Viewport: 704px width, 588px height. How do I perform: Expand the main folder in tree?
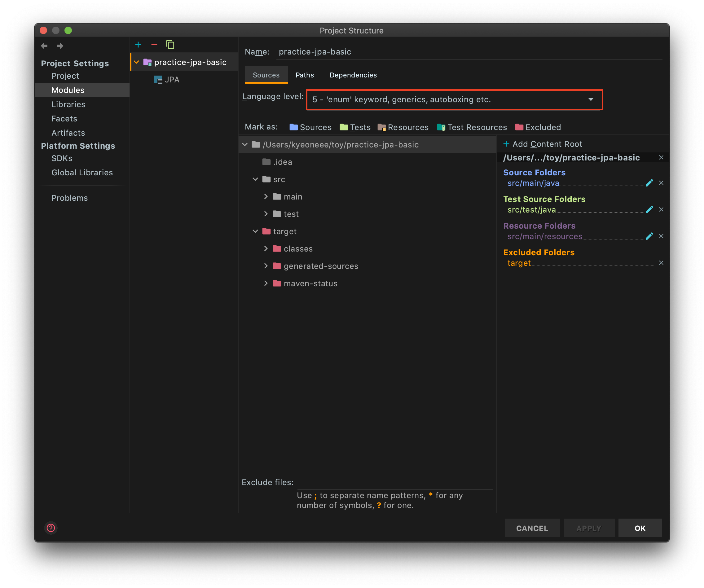[266, 196]
